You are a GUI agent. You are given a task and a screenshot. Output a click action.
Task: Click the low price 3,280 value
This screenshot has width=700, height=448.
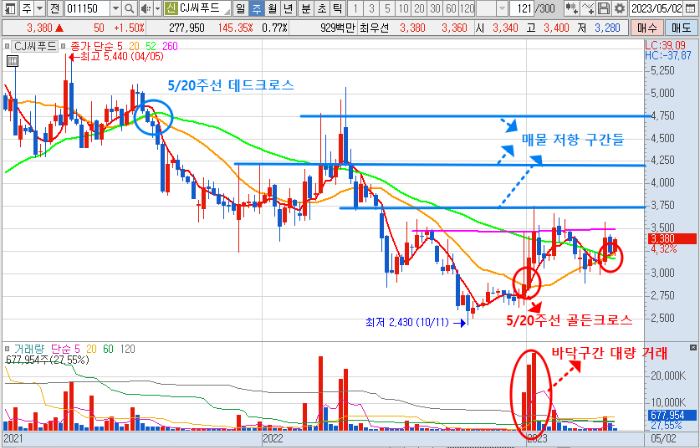click(x=608, y=28)
